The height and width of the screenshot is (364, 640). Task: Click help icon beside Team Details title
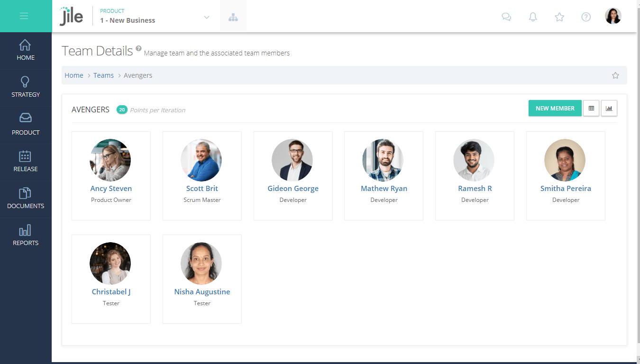[138, 48]
